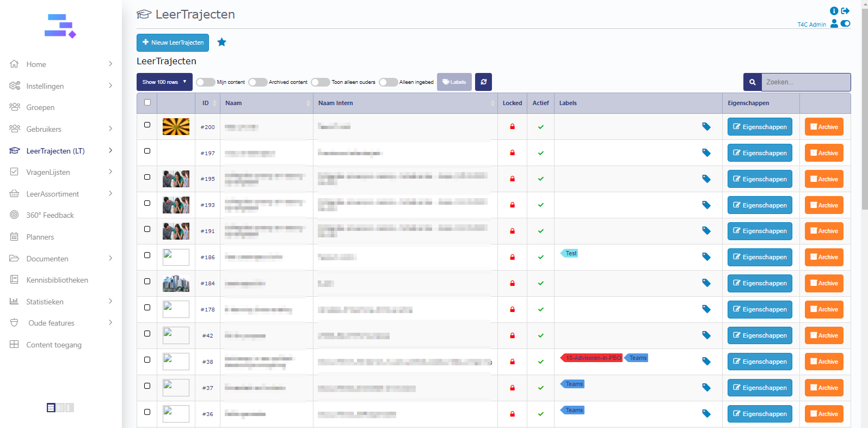Click the refresh table icon button

483,82
